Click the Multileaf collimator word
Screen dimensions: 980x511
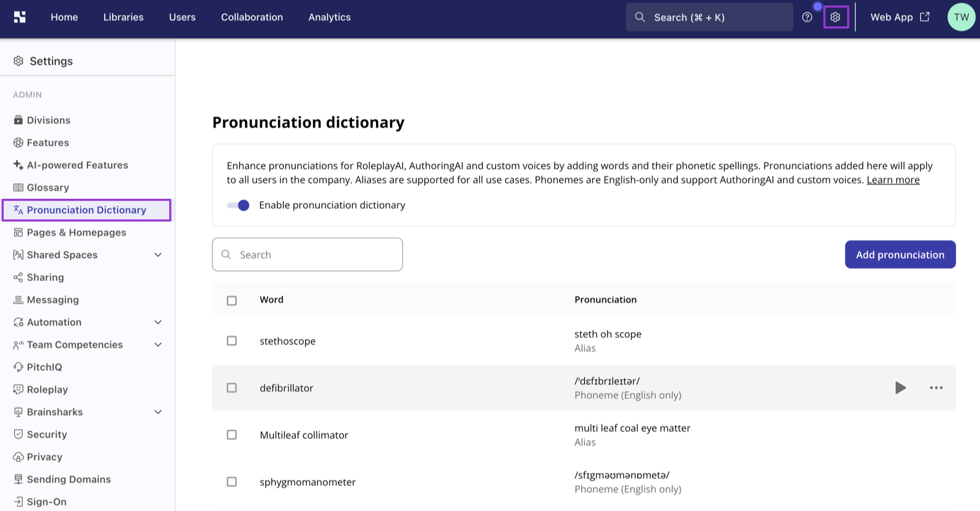tap(304, 435)
